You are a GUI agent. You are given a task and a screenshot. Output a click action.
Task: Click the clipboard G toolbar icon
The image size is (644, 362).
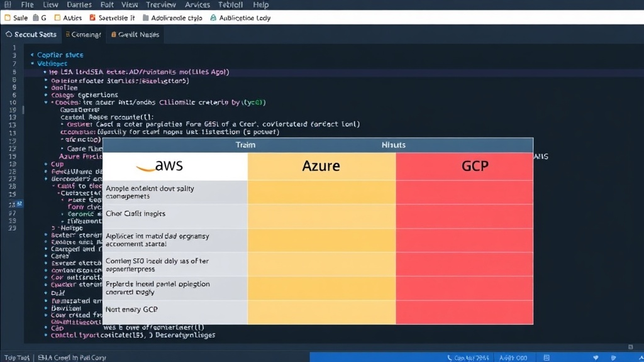36,18
